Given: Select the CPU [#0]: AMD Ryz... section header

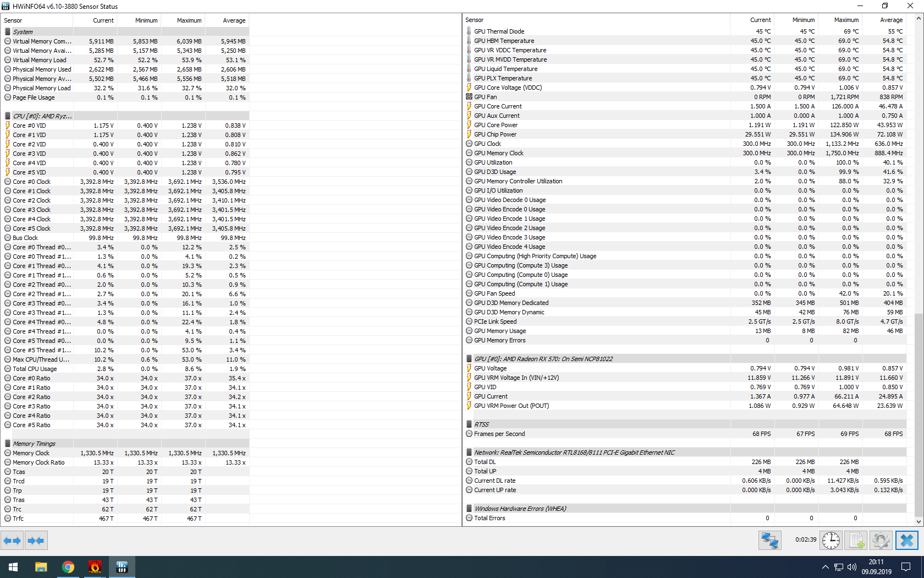Looking at the screenshot, I should (x=125, y=116).
